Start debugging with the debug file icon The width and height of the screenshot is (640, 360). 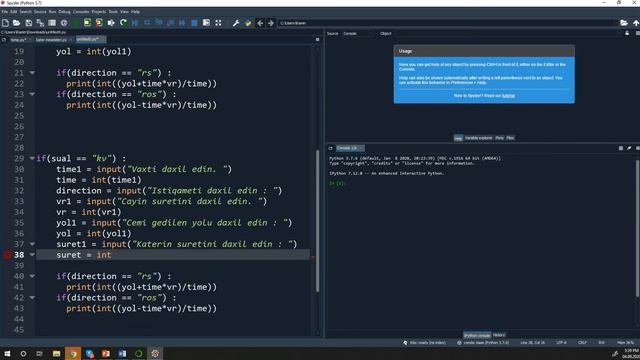point(135,23)
